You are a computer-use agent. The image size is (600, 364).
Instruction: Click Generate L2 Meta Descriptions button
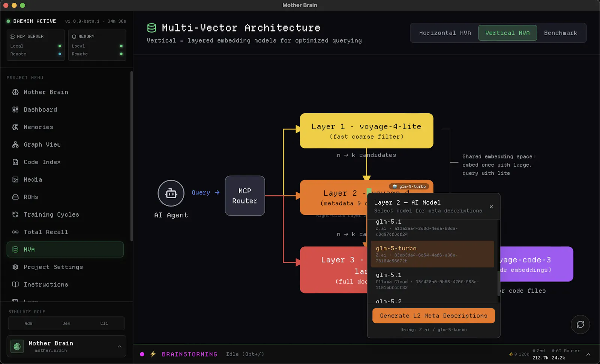click(x=433, y=316)
